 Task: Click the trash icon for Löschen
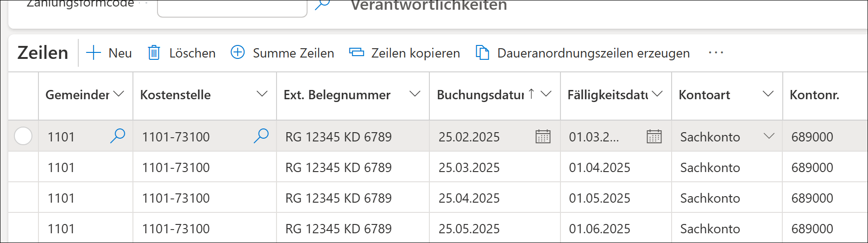click(x=154, y=53)
